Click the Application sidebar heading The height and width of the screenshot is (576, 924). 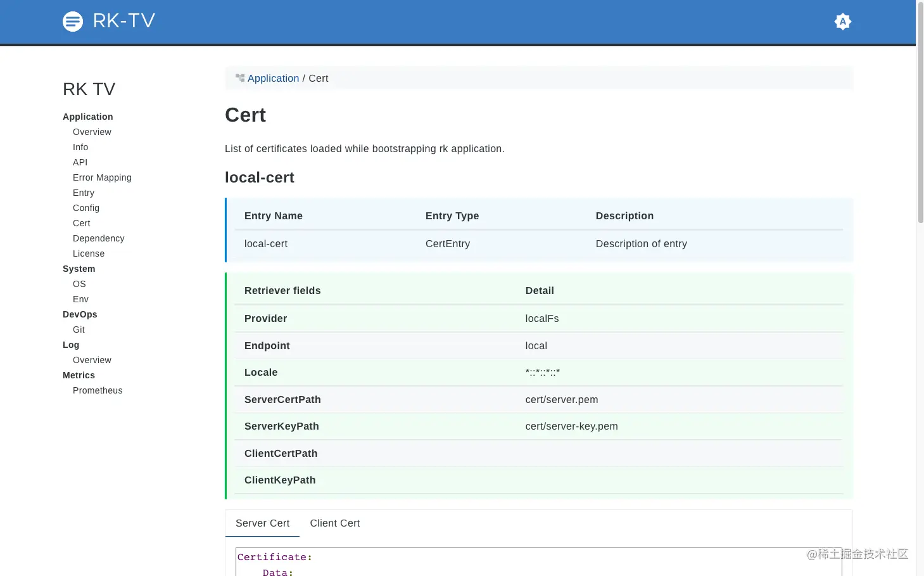(87, 117)
